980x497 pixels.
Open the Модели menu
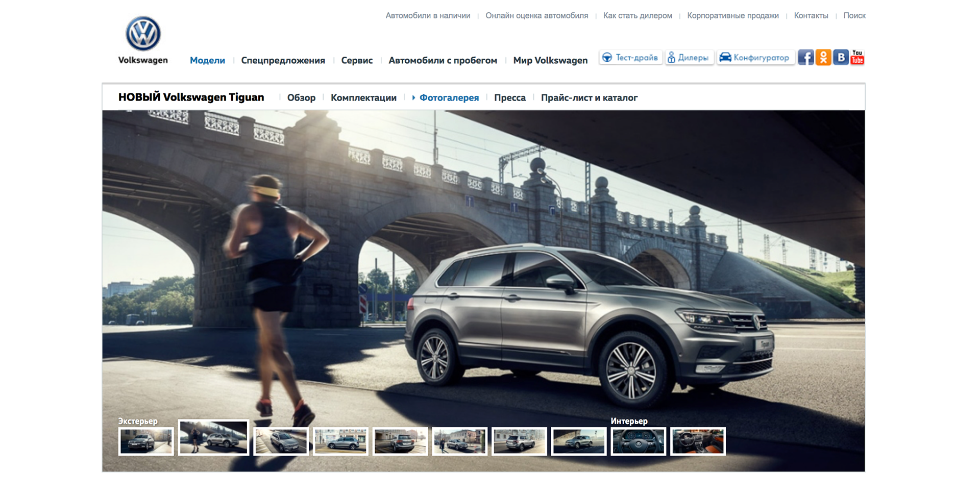click(207, 60)
